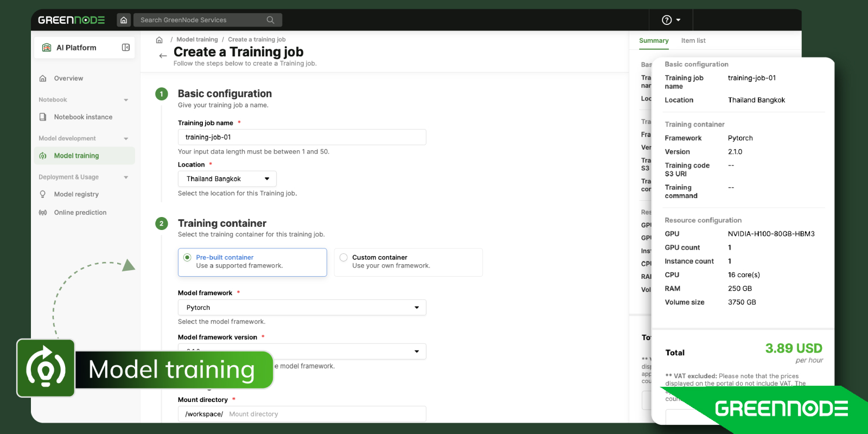Screen dimensions: 868x434
Task: Select the Pre-built container option
Action: click(252, 262)
